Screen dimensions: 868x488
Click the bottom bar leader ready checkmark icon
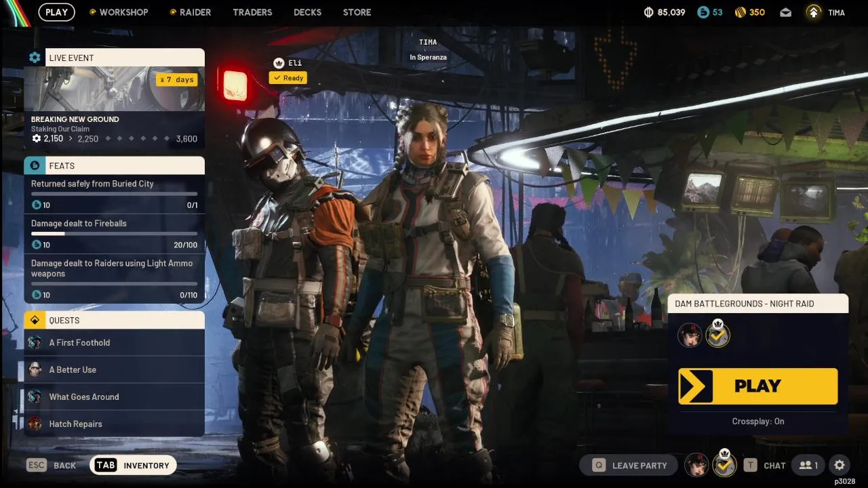724,465
